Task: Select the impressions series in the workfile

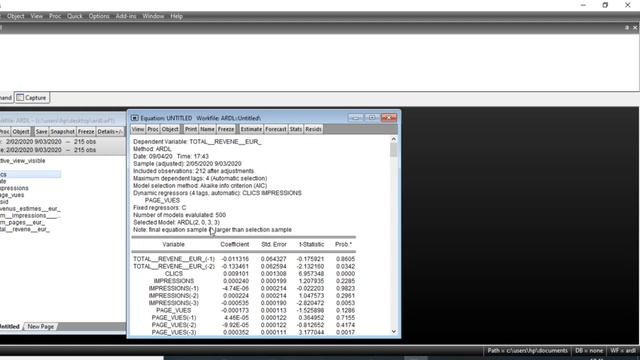Action: 14,188
